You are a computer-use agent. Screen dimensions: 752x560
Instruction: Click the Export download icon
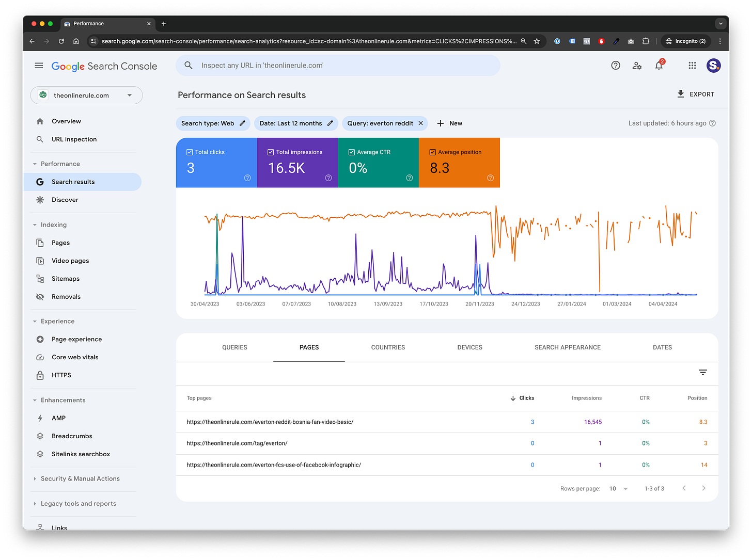pyautogui.click(x=681, y=94)
